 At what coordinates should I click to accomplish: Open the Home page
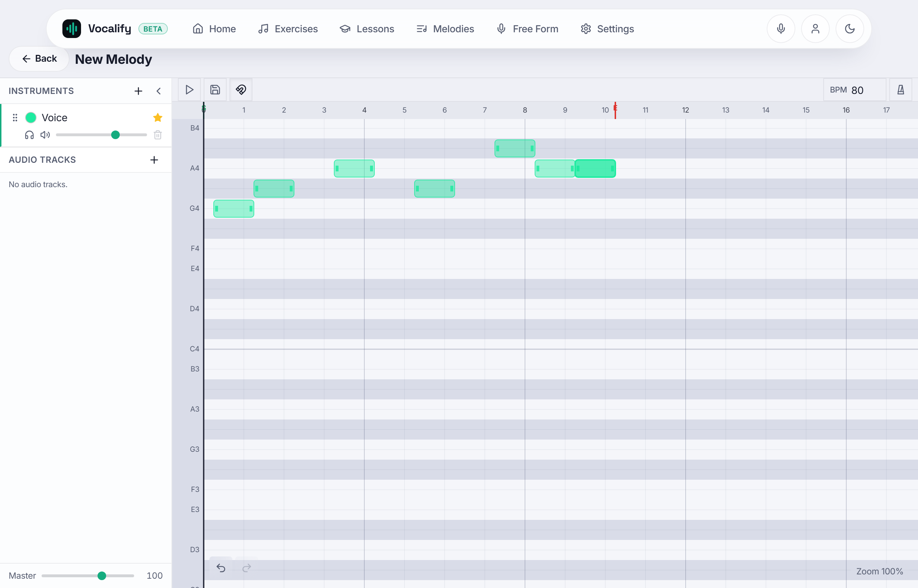pyautogui.click(x=214, y=29)
